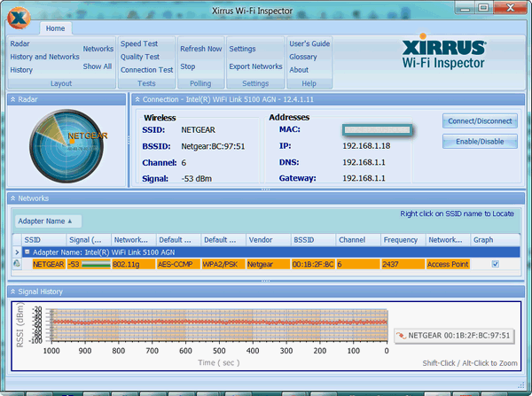Click Export Networks

255,66
